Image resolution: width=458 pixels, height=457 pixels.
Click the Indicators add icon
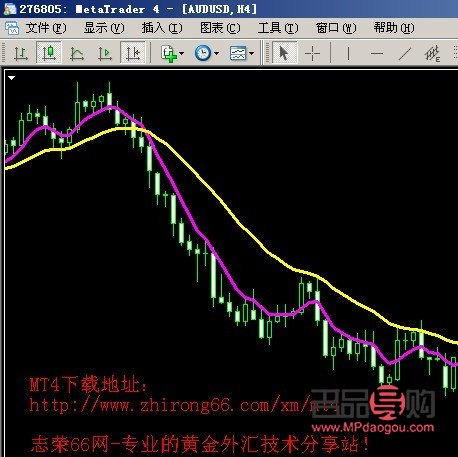pyautogui.click(x=169, y=53)
